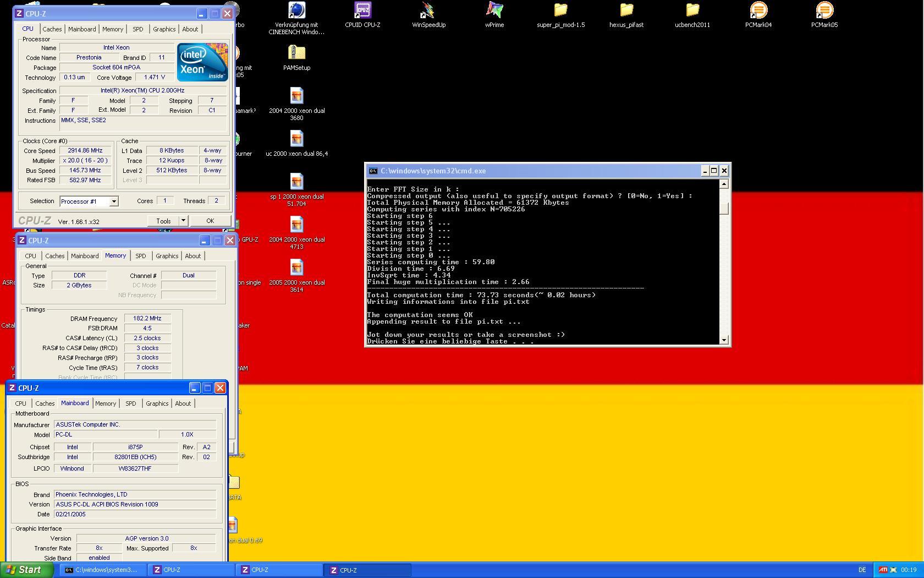Click DE language indicator in taskbar

coord(862,570)
